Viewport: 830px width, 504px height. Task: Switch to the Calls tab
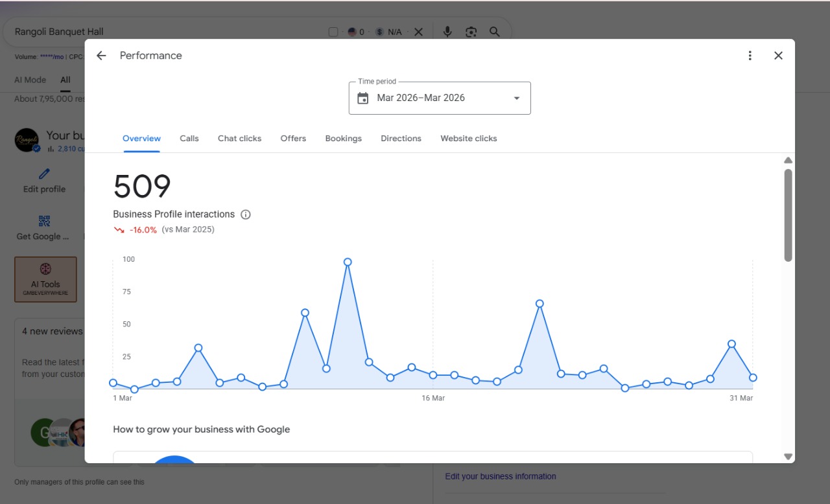pyautogui.click(x=189, y=139)
